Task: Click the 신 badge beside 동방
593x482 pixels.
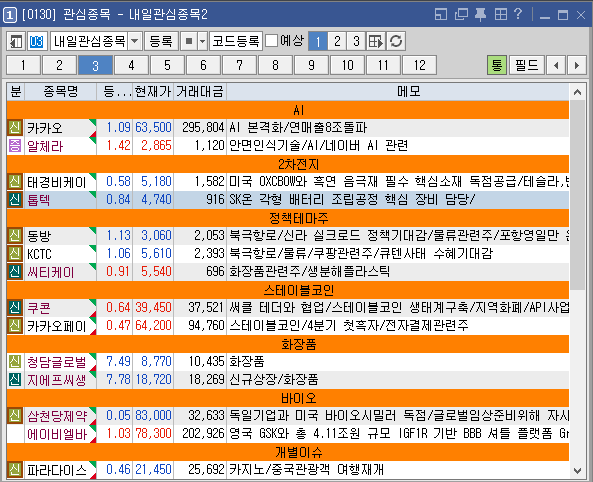Action: (15, 235)
